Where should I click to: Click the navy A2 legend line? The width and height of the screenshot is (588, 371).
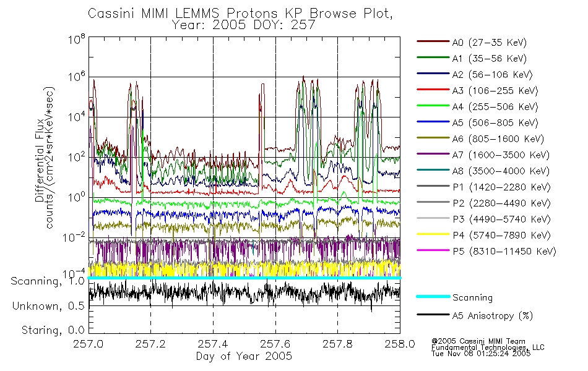(x=433, y=74)
